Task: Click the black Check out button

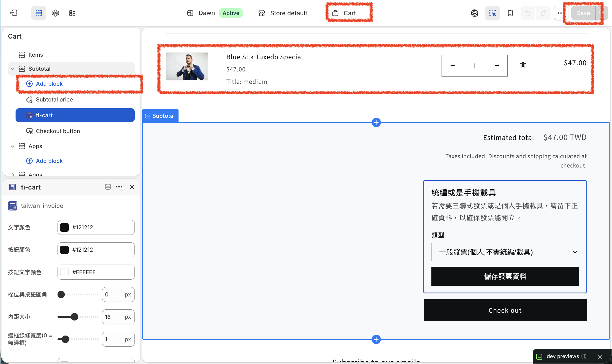Action: [505, 310]
